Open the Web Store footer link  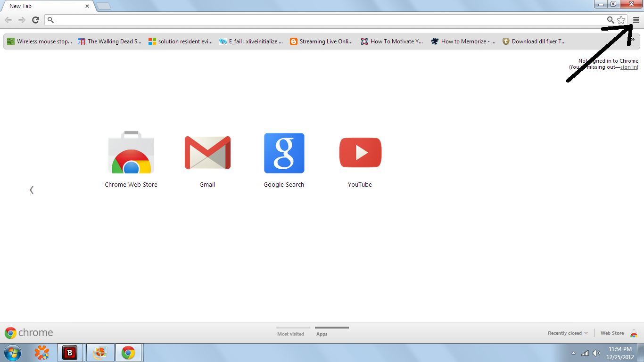click(x=612, y=333)
